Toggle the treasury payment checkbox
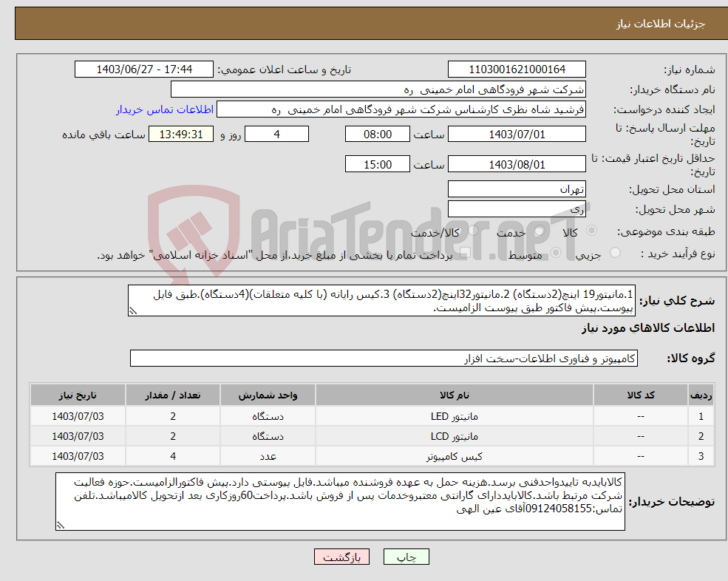The width and height of the screenshot is (728, 581). 465,253
